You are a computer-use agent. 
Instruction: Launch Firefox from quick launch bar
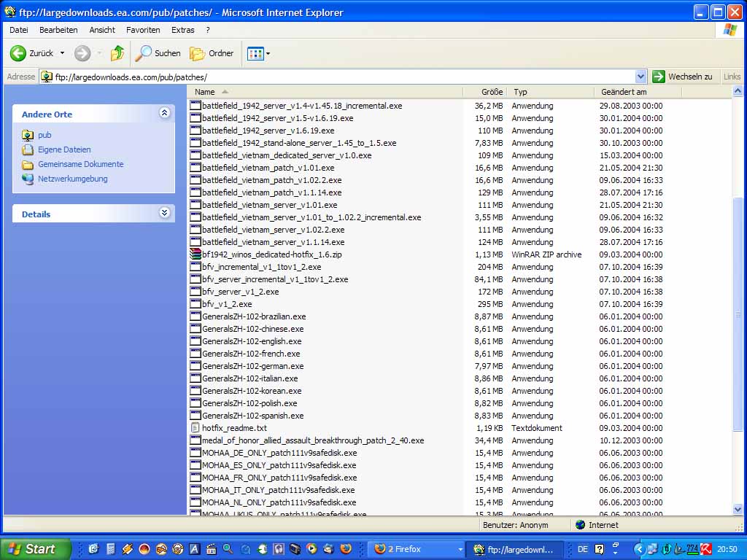coord(345,549)
